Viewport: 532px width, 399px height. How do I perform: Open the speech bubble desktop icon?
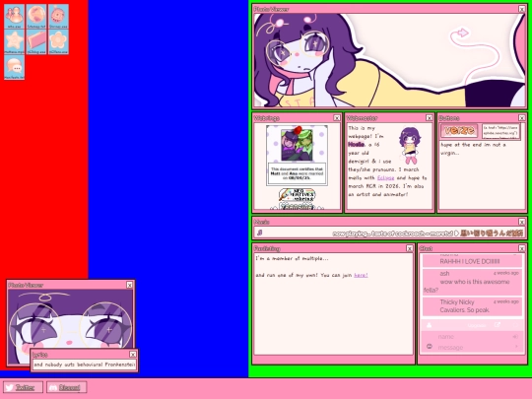(x=14, y=68)
